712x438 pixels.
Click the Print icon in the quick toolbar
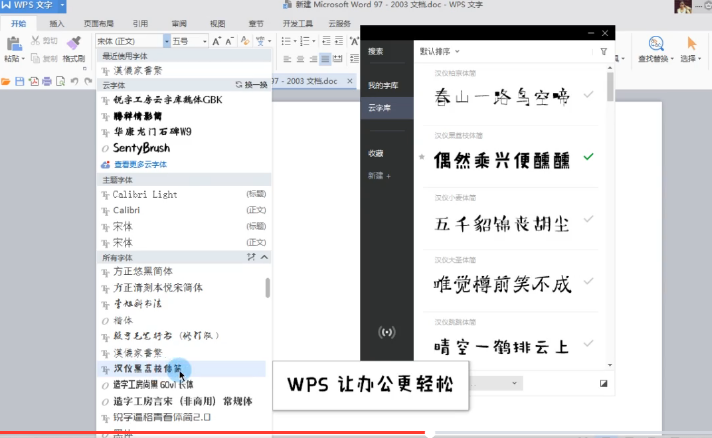(x=47, y=82)
